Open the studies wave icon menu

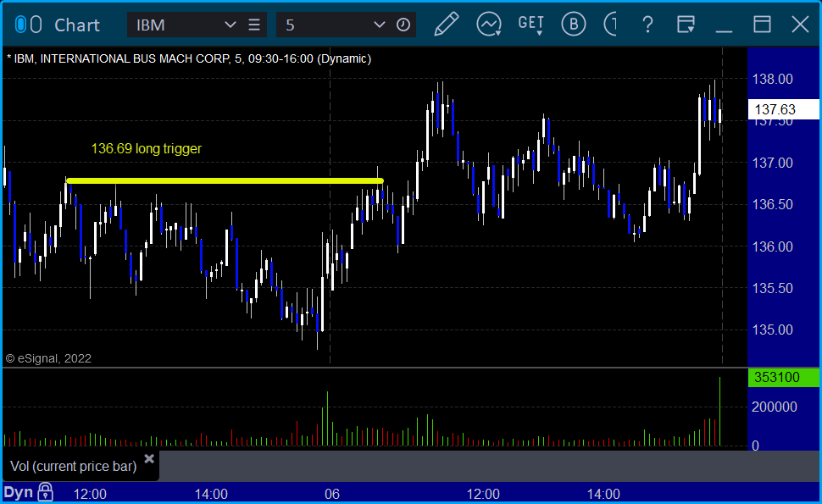489,25
